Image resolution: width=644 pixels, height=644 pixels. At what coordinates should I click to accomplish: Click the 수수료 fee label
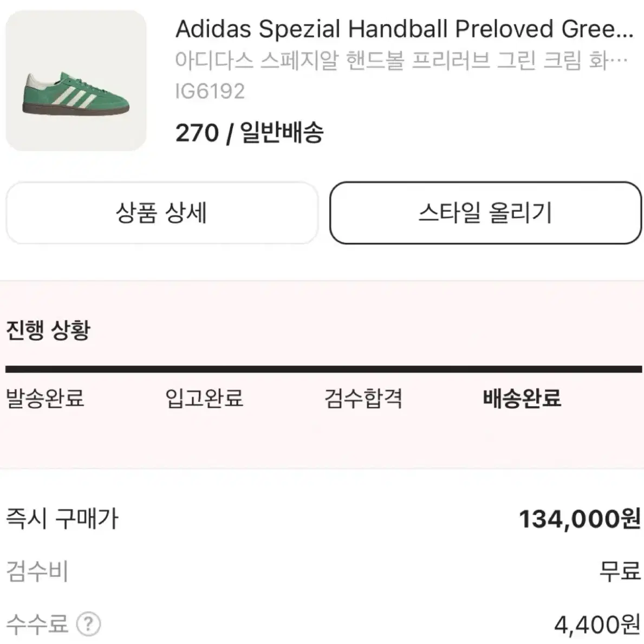[37, 624]
